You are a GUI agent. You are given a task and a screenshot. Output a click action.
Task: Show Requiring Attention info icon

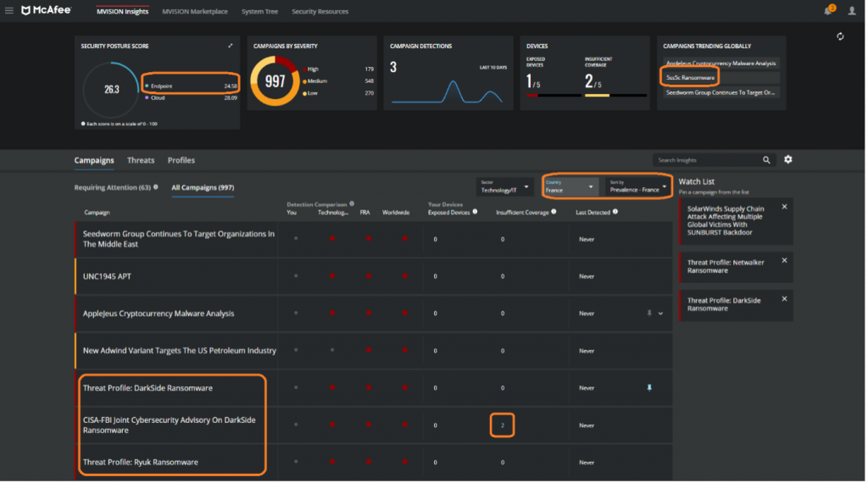pyautogui.click(x=156, y=187)
